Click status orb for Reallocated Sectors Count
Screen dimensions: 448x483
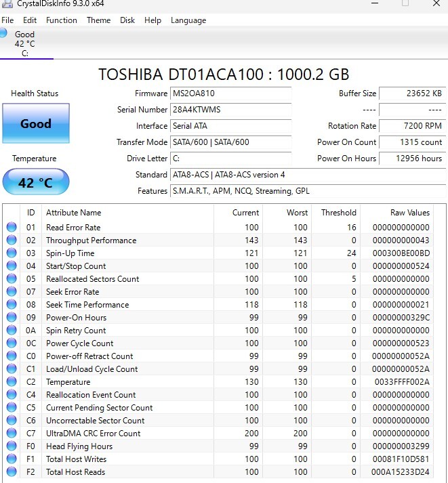(x=12, y=278)
